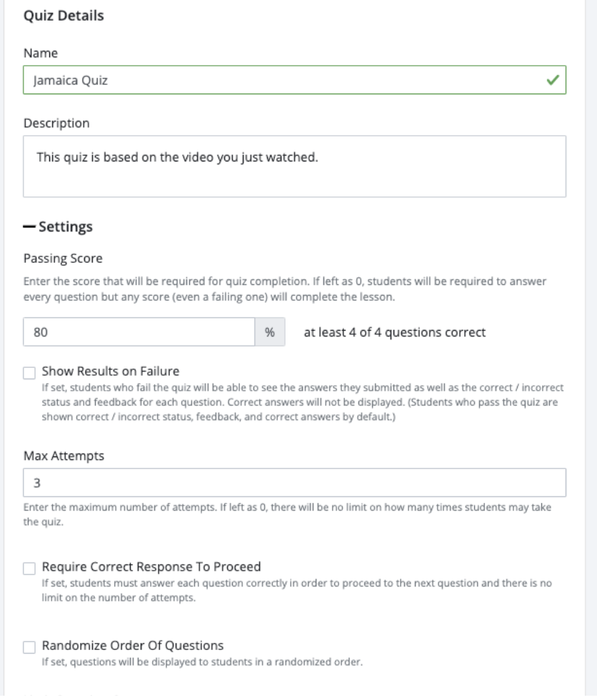
Task: Select the Passing Score input showing 80
Action: click(139, 331)
